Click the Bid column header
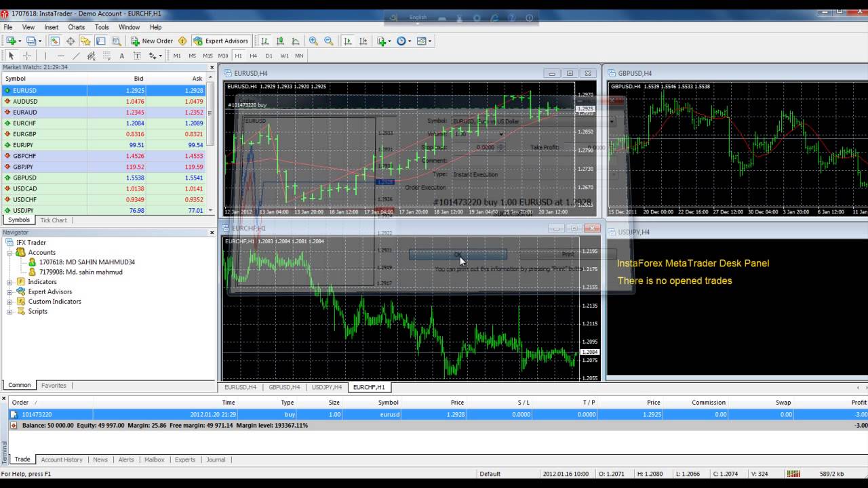This screenshot has width=868, height=488. coord(138,79)
